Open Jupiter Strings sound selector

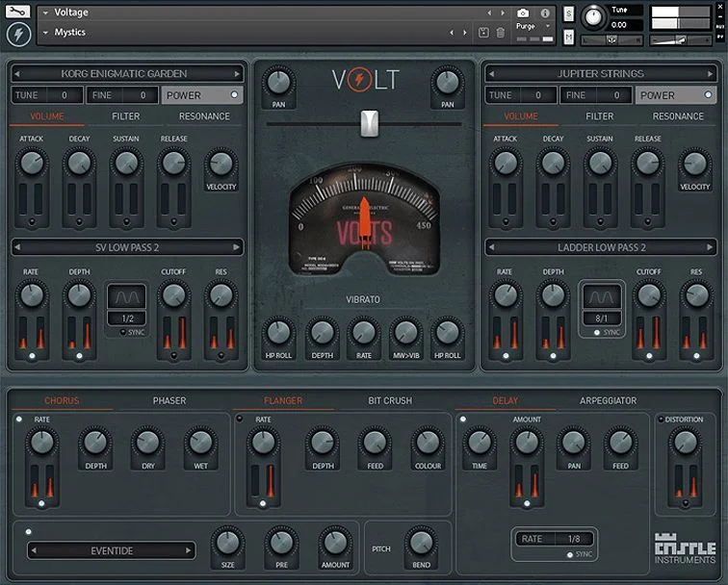pos(601,74)
